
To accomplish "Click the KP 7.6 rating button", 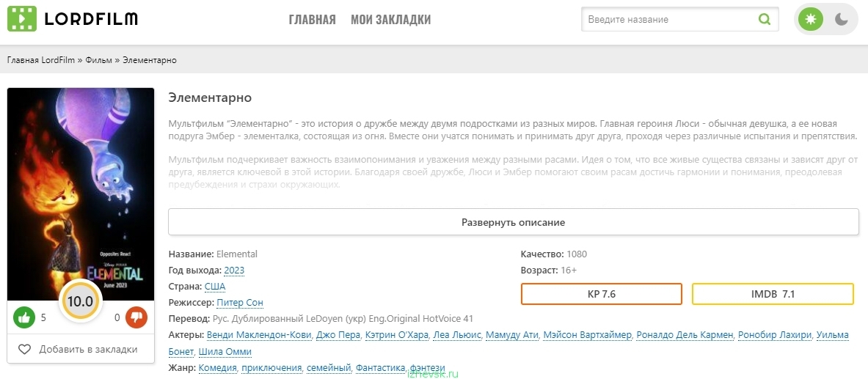I will [x=601, y=294].
